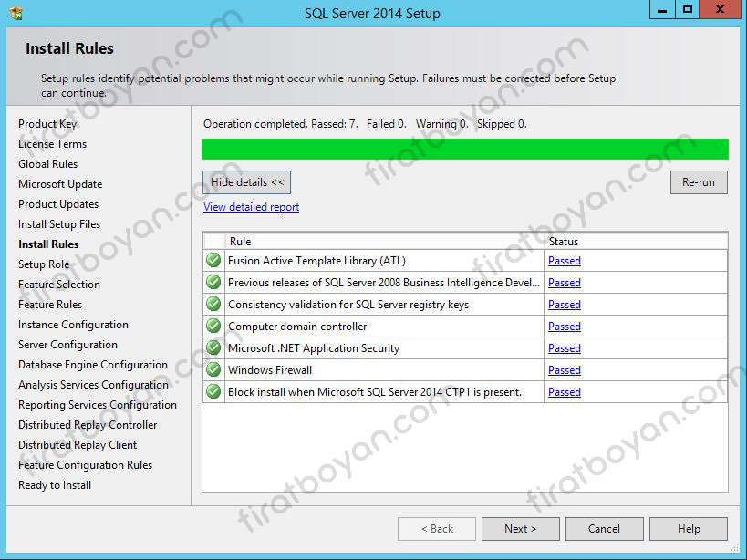Cancel the SQL Server setup
The width and height of the screenshot is (747, 560).
coord(604,529)
